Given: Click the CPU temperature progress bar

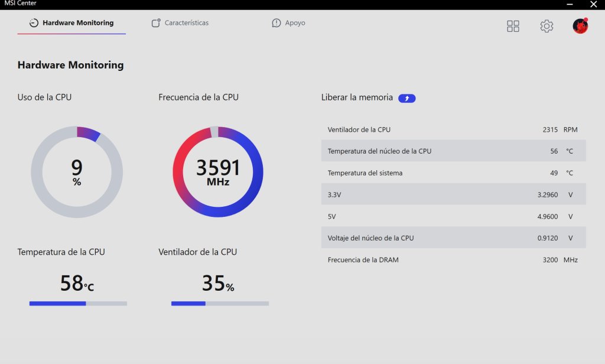Looking at the screenshot, I should 78,303.
